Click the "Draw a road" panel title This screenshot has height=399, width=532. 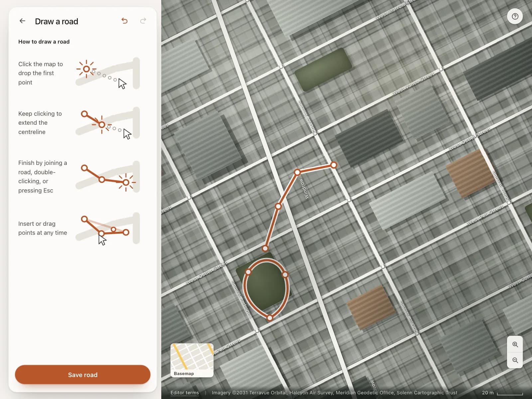(x=57, y=21)
